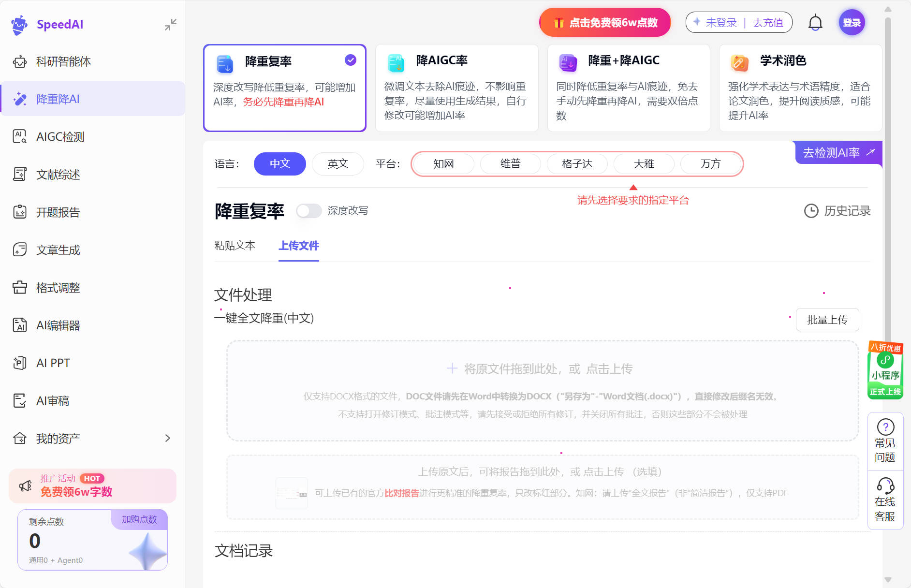Click the megaphone icon in the promo banner

26,486
